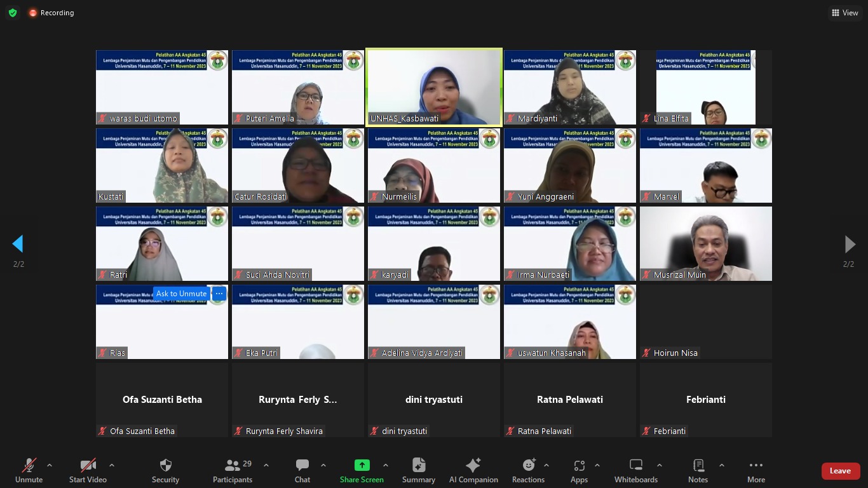Image resolution: width=868 pixels, height=488 pixels.
Task: Click the green encryption shield icon
Action: (x=13, y=13)
